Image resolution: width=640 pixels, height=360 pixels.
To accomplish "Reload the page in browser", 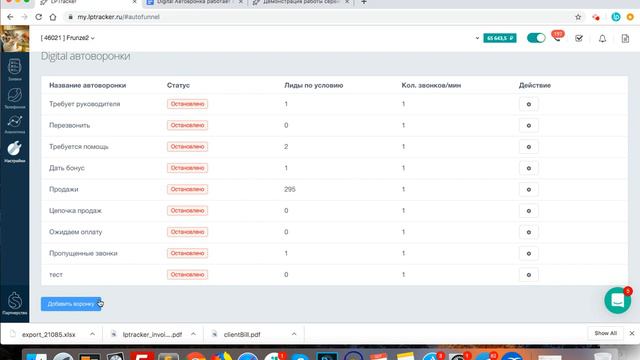I will click(x=38, y=17).
